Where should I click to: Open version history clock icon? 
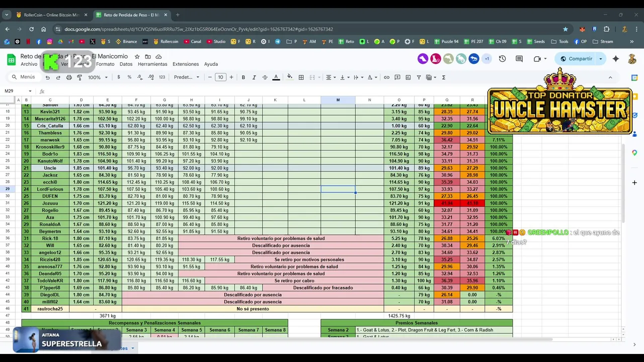(502, 59)
